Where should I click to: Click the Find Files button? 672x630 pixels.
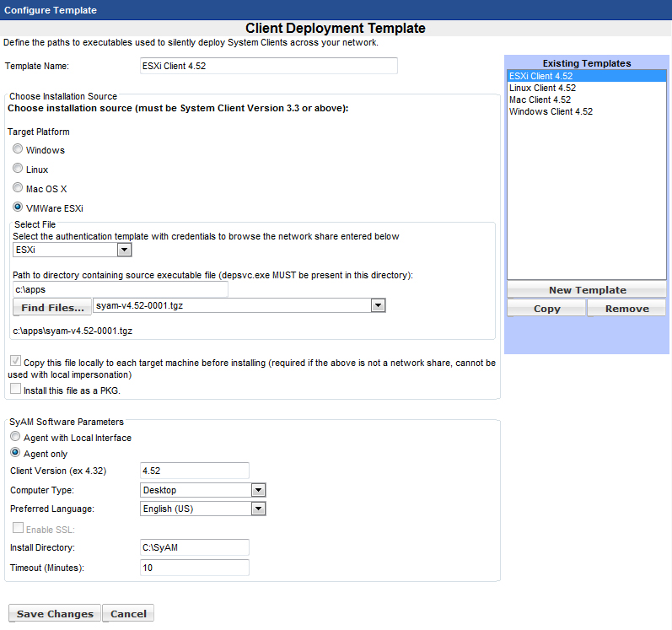52,307
